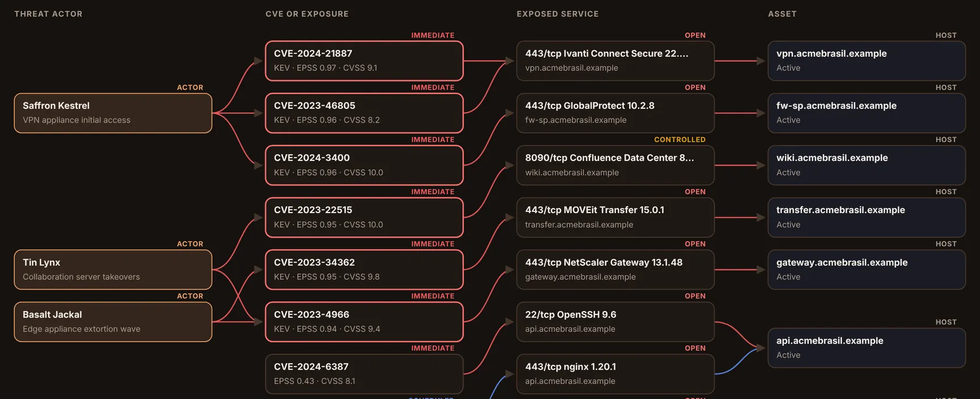This screenshot has height=399, width=980.
Task: Select the Ivanti Connect Secure service node
Action: pyautogui.click(x=615, y=61)
